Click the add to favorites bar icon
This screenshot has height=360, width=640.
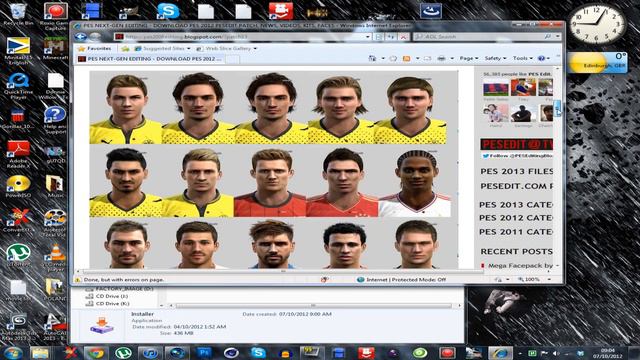coord(125,49)
